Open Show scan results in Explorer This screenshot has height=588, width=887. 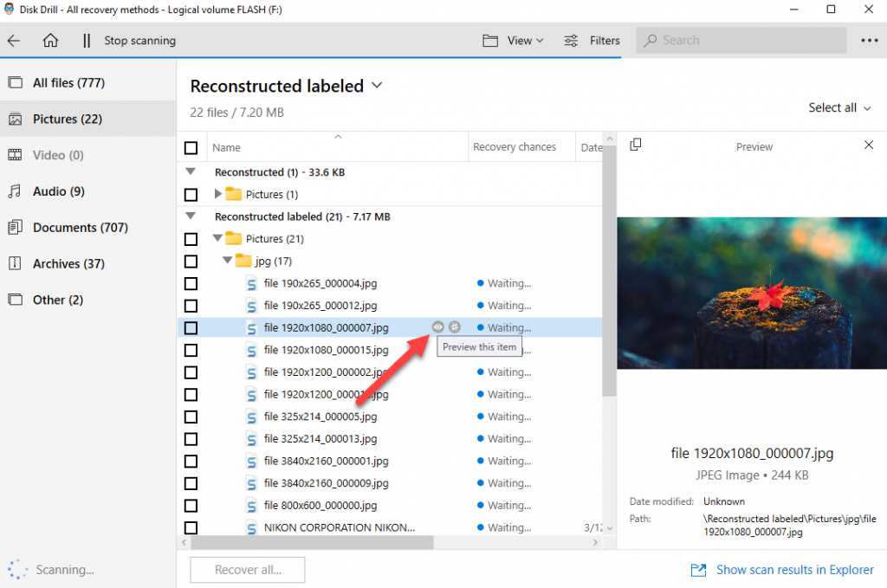point(794,570)
